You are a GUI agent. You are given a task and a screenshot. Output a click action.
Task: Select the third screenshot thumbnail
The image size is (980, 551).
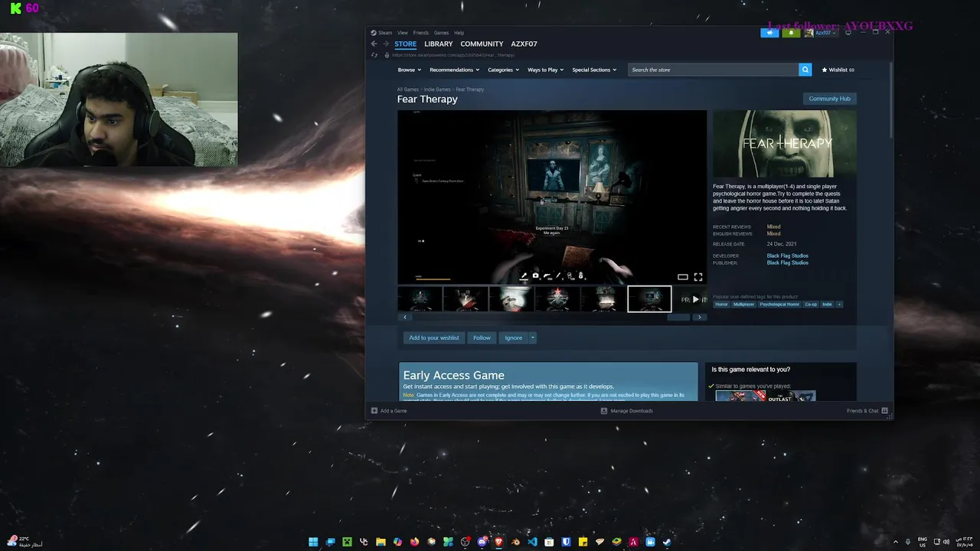click(511, 299)
